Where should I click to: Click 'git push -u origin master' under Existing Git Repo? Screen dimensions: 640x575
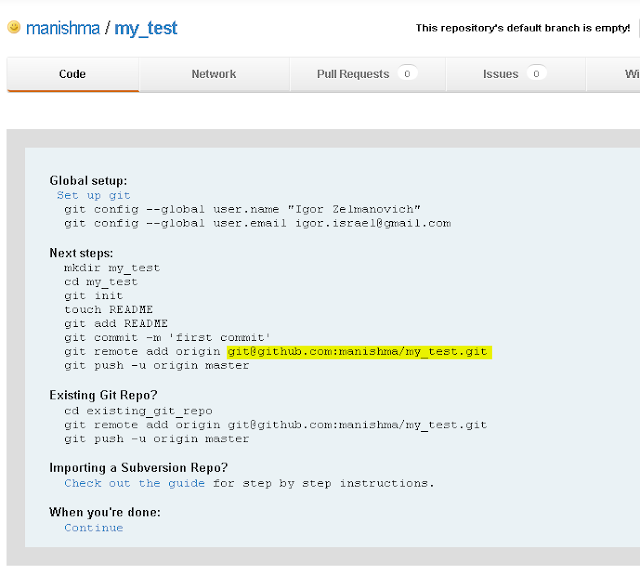point(156,439)
